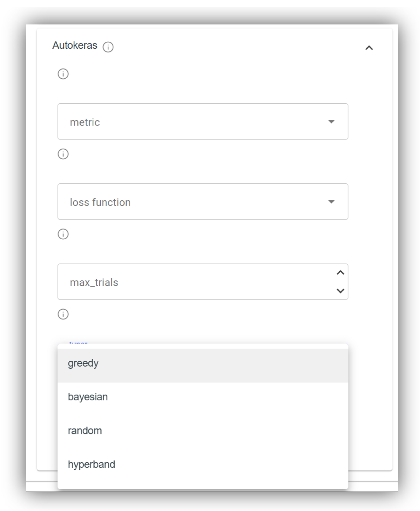Increase max_trials with the up arrow

[340, 273]
